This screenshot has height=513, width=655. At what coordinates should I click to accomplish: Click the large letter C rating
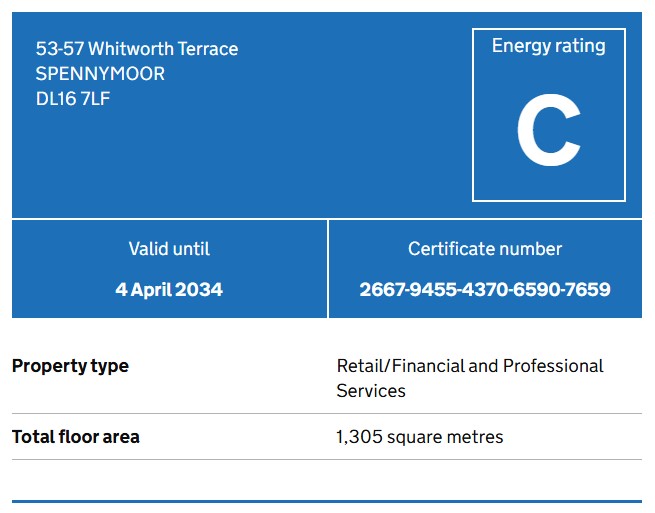coord(548,133)
